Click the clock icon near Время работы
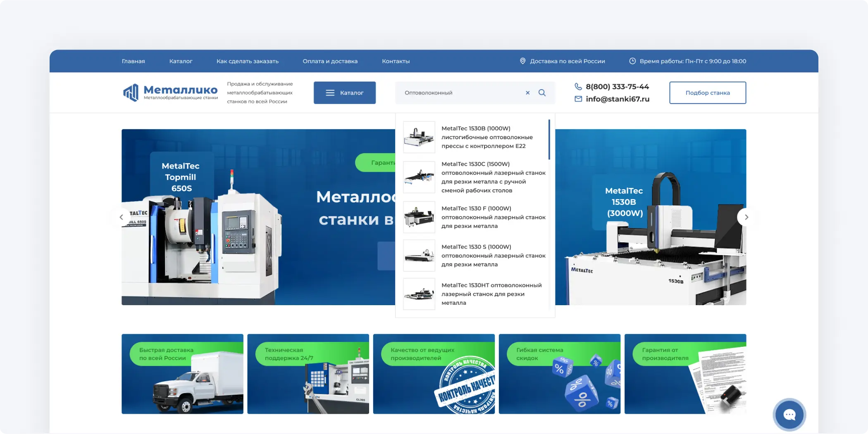The height and width of the screenshot is (434, 868). (x=632, y=61)
